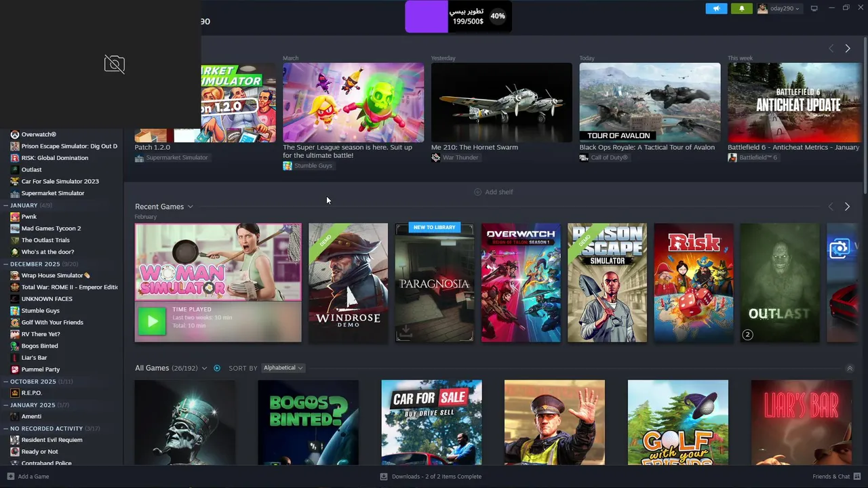Open the Patch 1.2.0 news title
Screen dimensions: 868x488
[153, 147]
